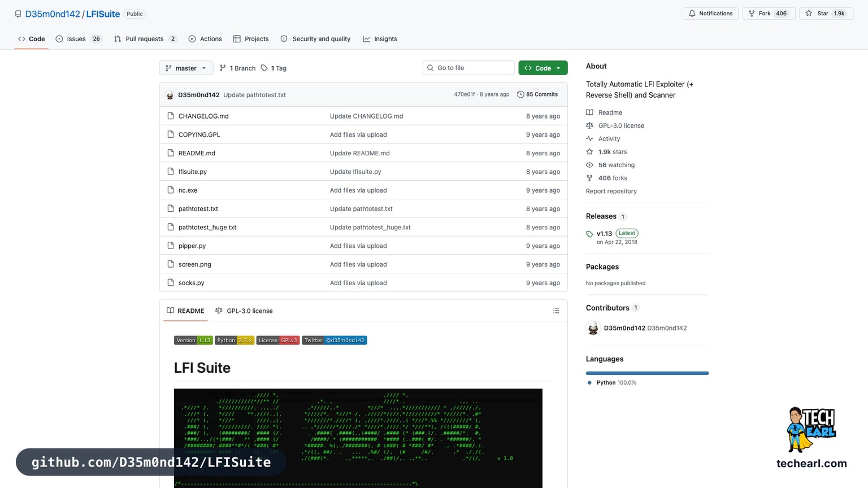The height and width of the screenshot is (488, 868).
Task: Open the Code tab
Action: (x=32, y=39)
